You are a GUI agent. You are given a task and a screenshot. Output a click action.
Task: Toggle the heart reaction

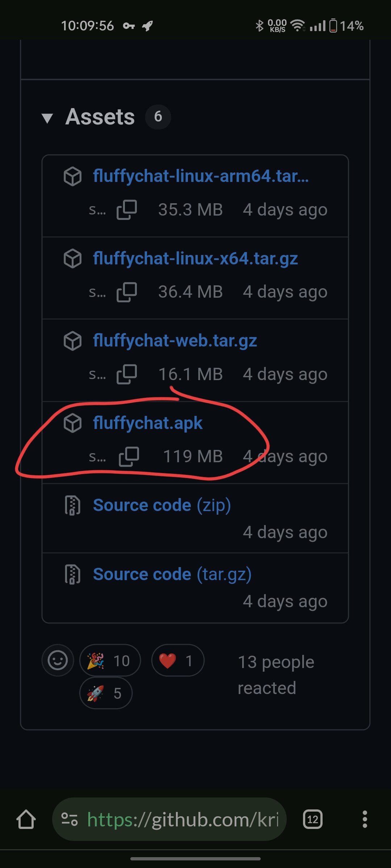[177, 660]
